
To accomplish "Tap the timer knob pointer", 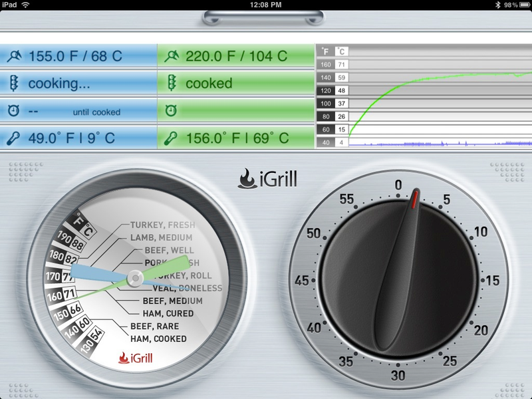I will coord(398,270).
